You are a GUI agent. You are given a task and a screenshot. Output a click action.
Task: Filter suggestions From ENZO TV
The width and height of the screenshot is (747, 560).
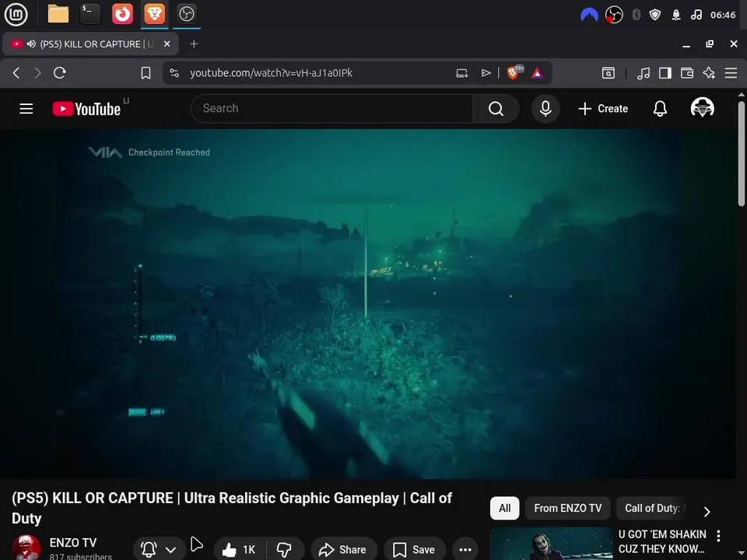pos(568,508)
